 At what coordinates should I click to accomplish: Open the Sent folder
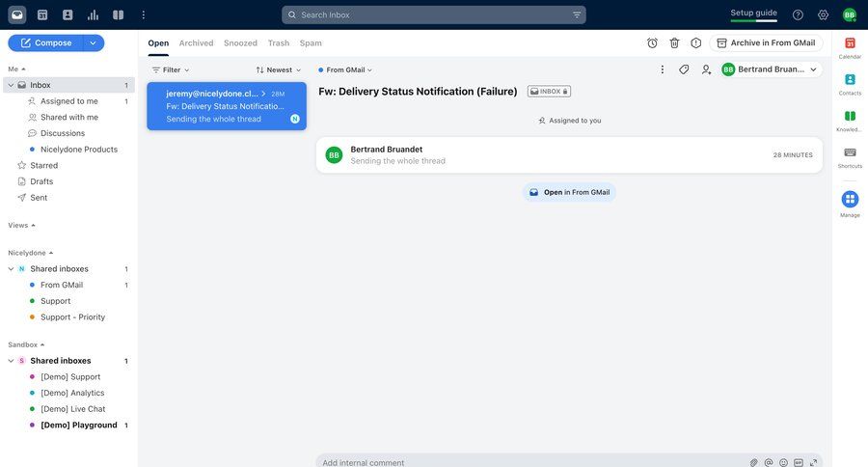coord(39,197)
